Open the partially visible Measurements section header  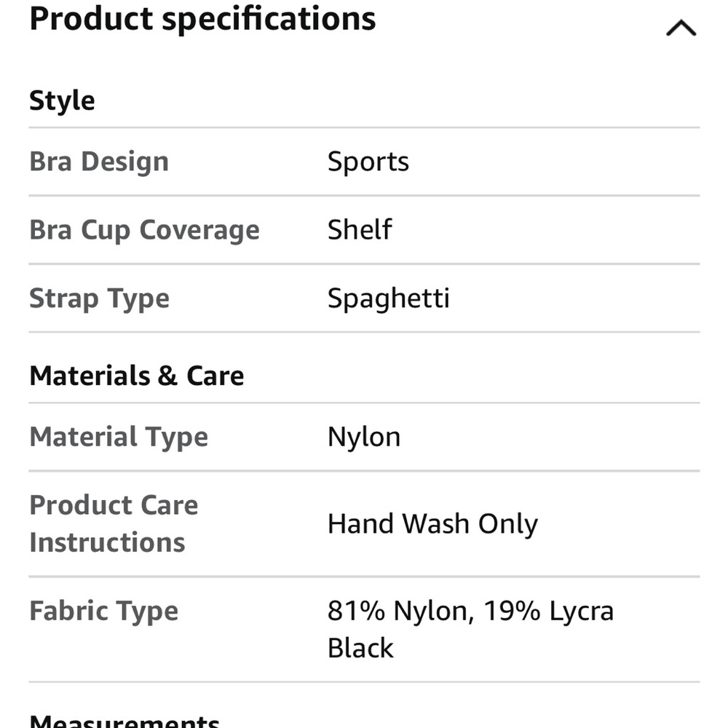[x=124, y=721]
